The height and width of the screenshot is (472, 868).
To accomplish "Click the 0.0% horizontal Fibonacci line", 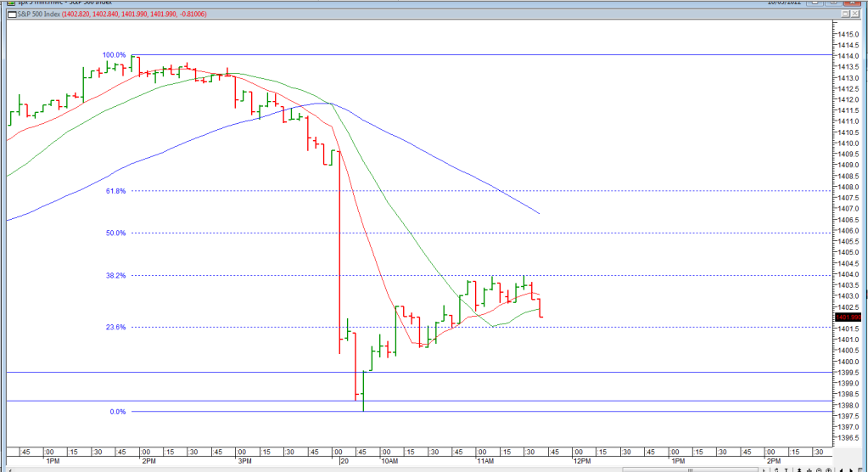I will click(x=482, y=412).
